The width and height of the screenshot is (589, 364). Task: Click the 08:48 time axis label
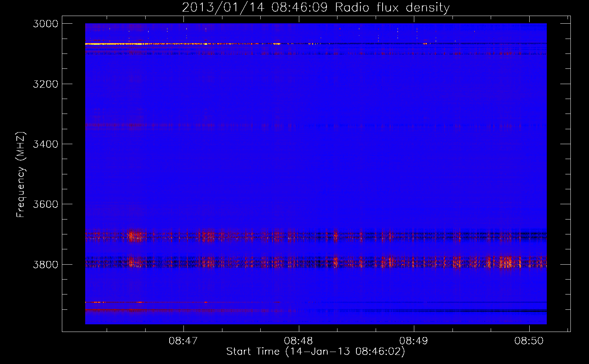(299, 341)
